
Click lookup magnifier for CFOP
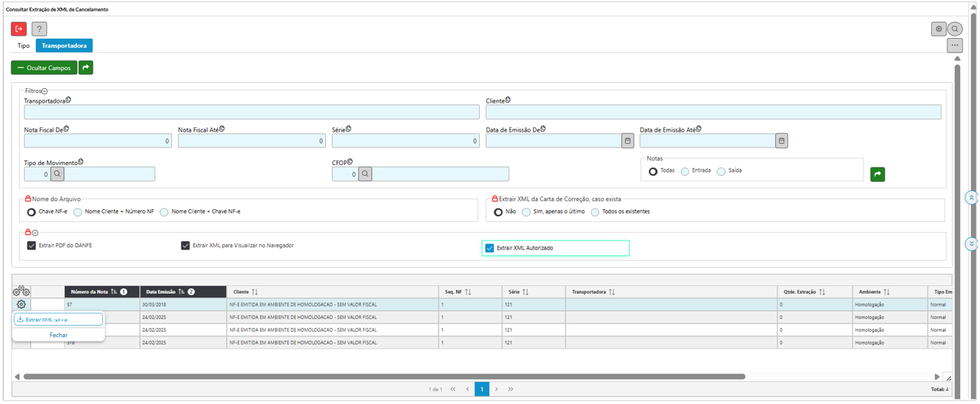[366, 174]
